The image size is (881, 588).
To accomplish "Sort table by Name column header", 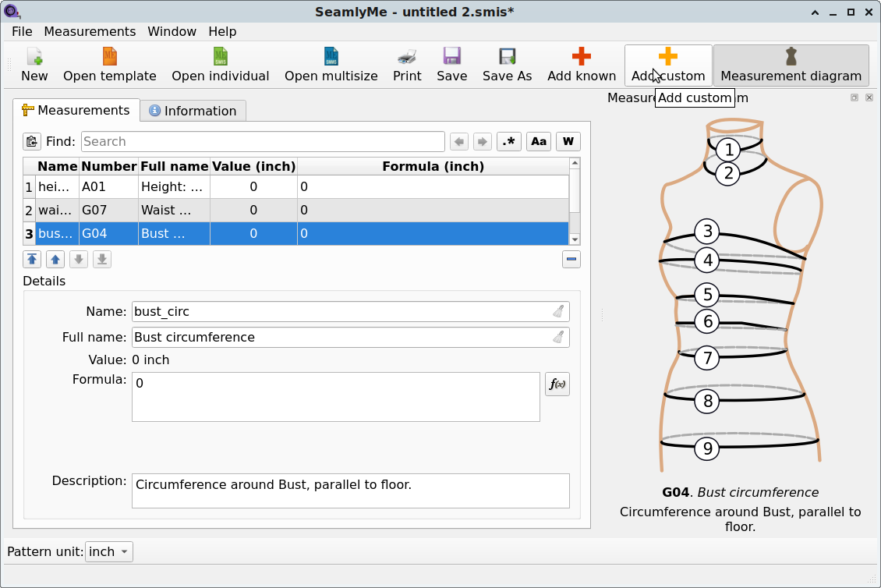I will (58, 166).
